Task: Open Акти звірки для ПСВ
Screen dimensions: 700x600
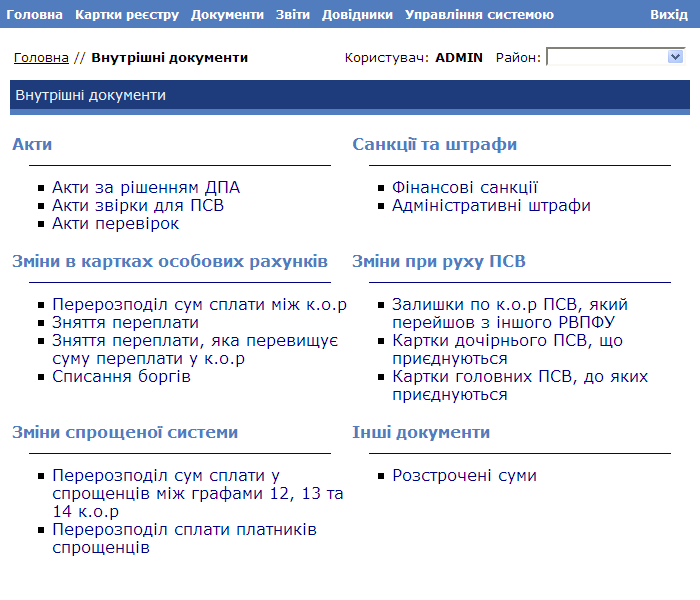Action: coord(138,205)
